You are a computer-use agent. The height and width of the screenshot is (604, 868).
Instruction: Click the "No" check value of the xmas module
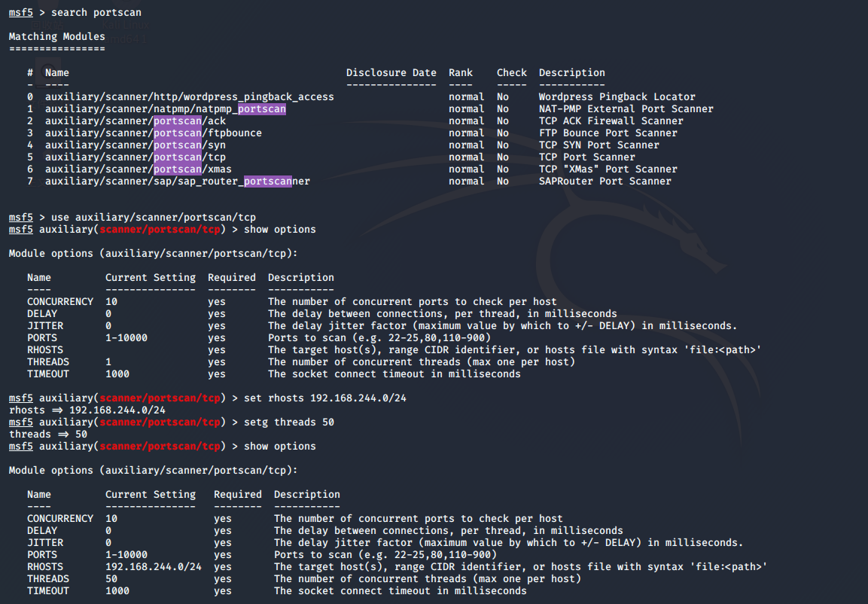[503, 169]
